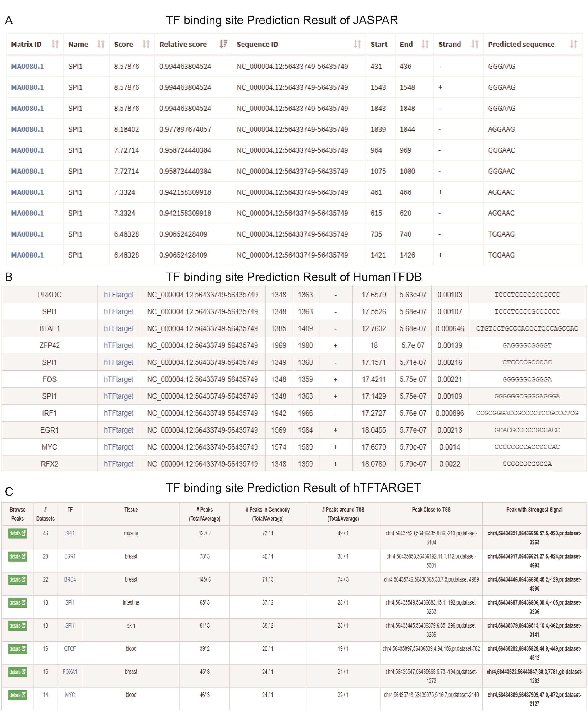
Task: Open details for CTCF blood row
Action: 18,648
